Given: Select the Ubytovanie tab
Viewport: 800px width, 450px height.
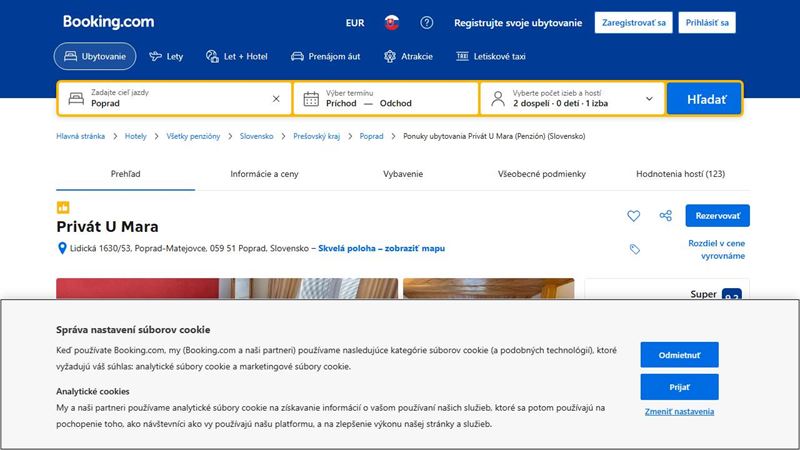Looking at the screenshot, I should click(95, 56).
